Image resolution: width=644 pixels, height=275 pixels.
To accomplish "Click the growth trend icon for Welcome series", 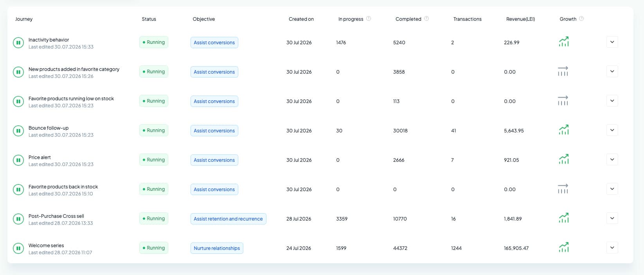I will point(564,247).
